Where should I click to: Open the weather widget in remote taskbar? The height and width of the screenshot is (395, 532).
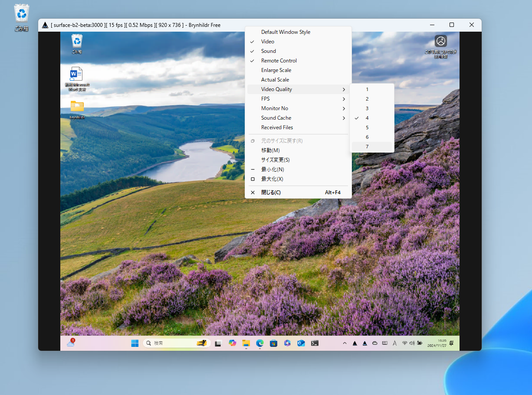pyautogui.click(x=71, y=343)
